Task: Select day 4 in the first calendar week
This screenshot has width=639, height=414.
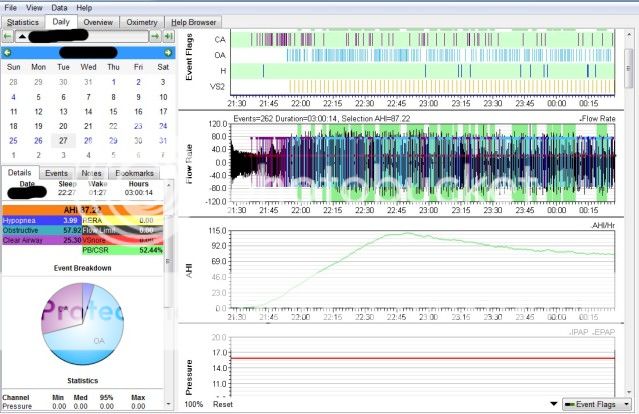Action: 13,97
